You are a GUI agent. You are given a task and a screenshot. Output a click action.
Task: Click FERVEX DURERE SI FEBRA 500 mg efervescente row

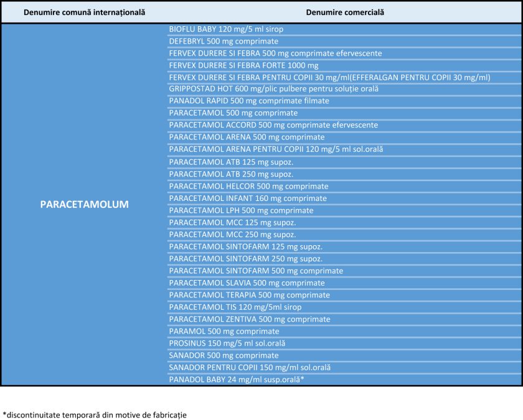344,54
